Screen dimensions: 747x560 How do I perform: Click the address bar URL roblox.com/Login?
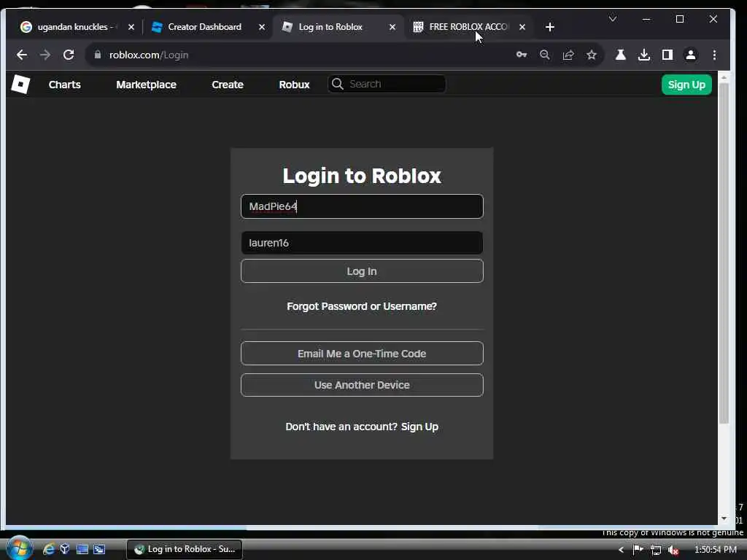click(x=149, y=55)
